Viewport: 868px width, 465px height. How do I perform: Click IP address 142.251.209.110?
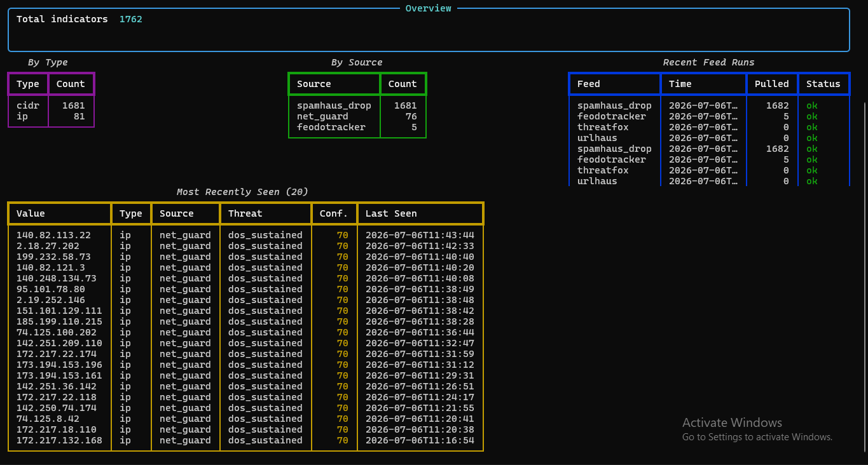(59, 343)
